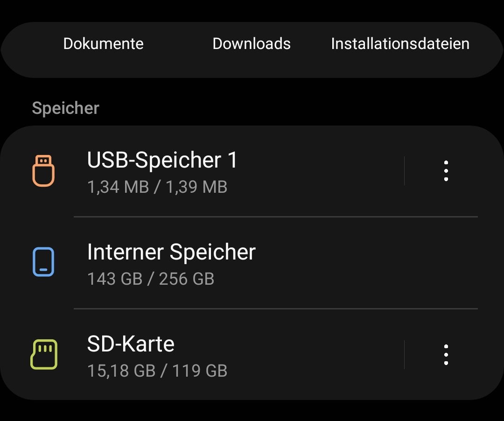This screenshot has width=504, height=421.
Task: Click the Speicher section header
Action: (66, 108)
